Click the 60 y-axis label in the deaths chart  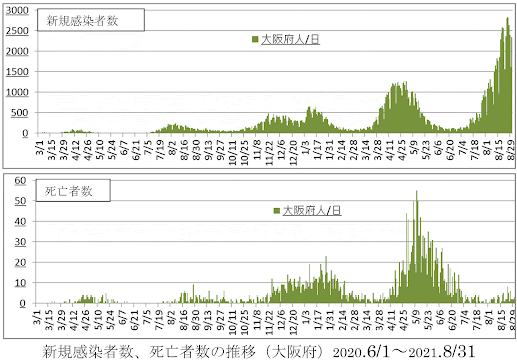tap(20, 180)
